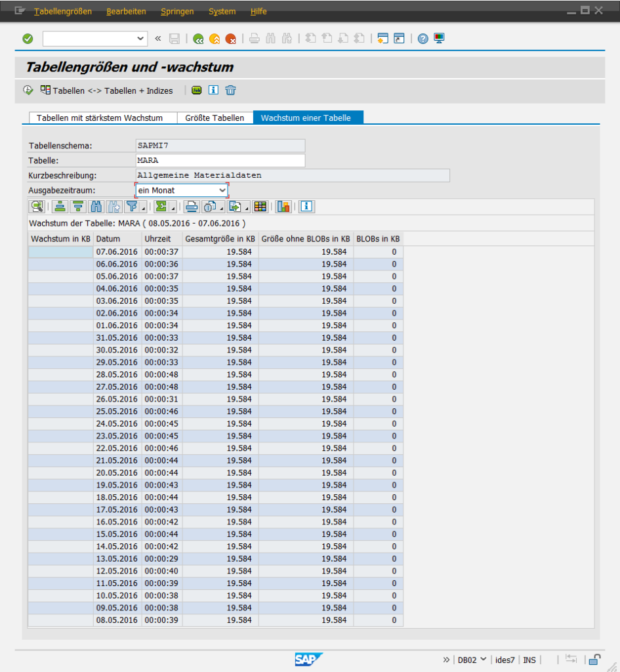Collapse the command field with the double-chevron
The image size is (620, 672).
click(158, 39)
